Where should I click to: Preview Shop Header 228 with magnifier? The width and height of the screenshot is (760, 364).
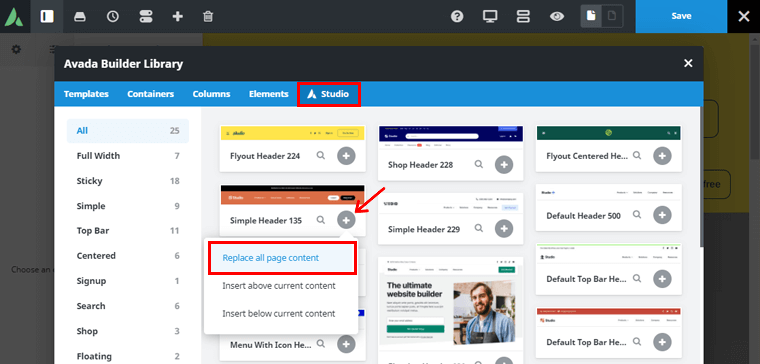[479, 164]
